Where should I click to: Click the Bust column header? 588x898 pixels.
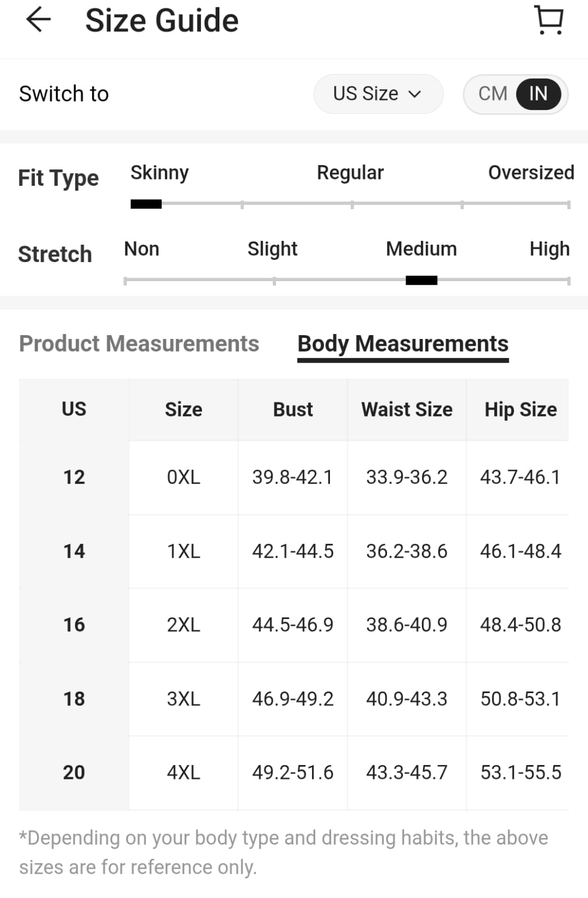click(293, 410)
